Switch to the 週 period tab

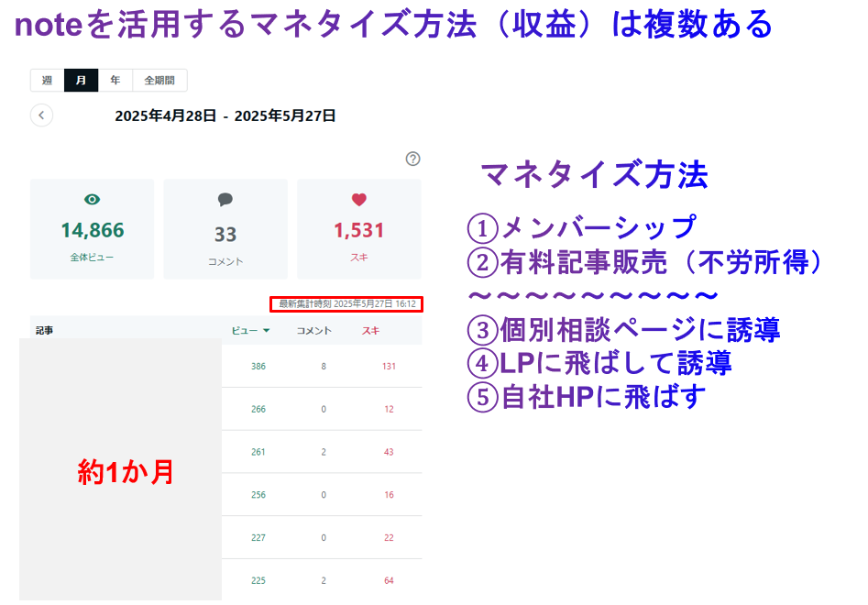tap(48, 81)
